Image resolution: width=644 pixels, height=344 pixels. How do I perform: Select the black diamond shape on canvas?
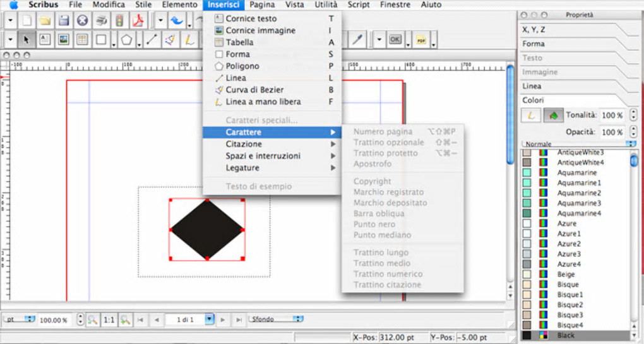207,230
